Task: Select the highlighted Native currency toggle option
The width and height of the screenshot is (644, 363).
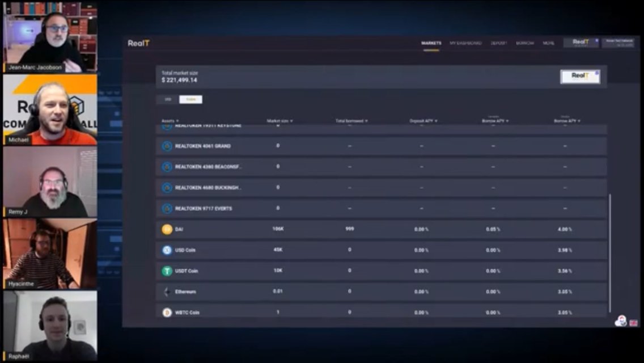Action: coord(190,99)
